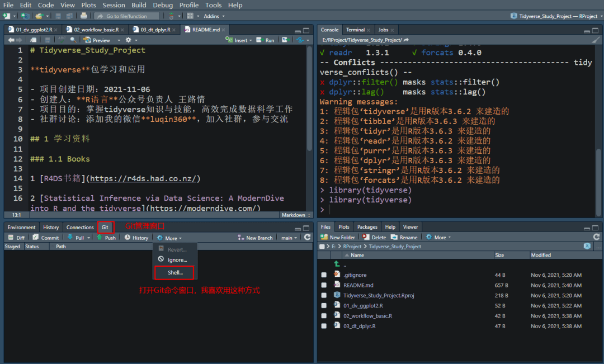The width and height of the screenshot is (604, 364).
Task: Go up to parent directory arrow
Action: coord(337,264)
